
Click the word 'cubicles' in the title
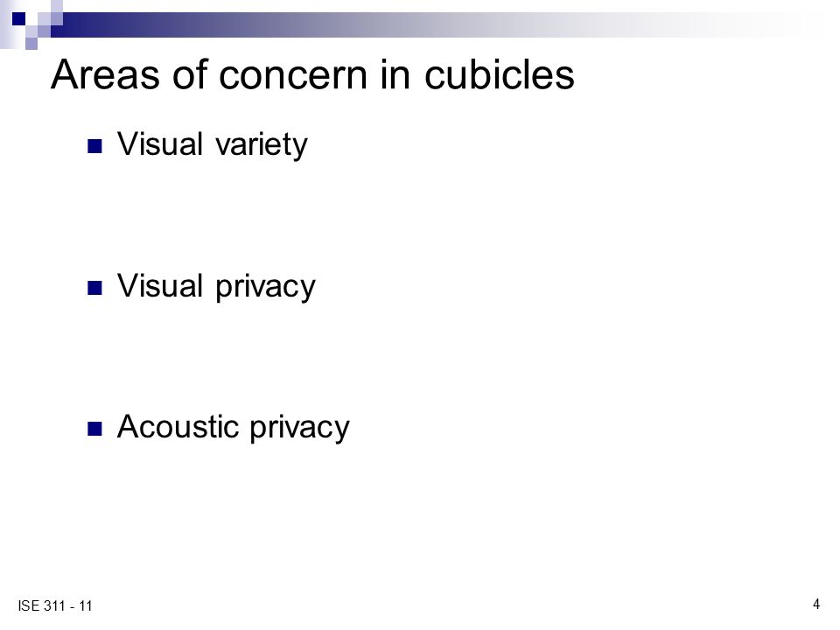(x=500, y=74)
